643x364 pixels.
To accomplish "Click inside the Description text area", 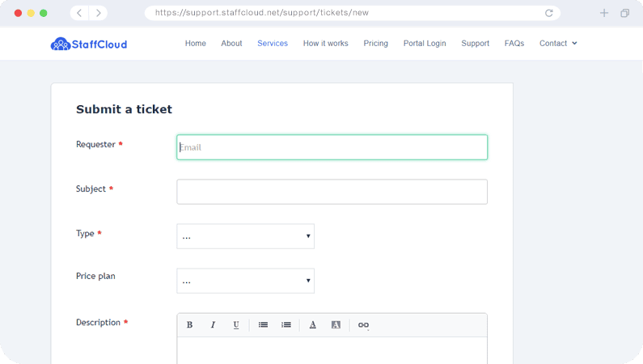I will coord(332,350).
